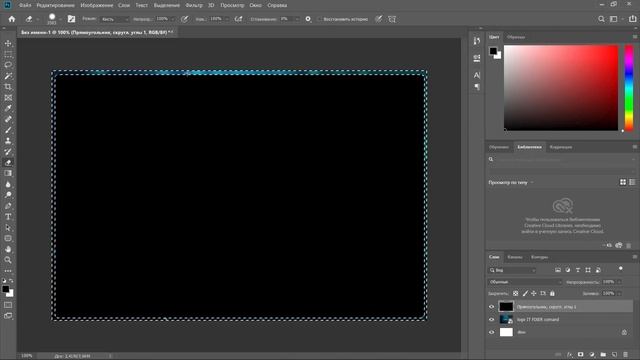Select the Lasso tool
Image resolution: width=640 pixels, height=360 pixels.
(8, 65)
